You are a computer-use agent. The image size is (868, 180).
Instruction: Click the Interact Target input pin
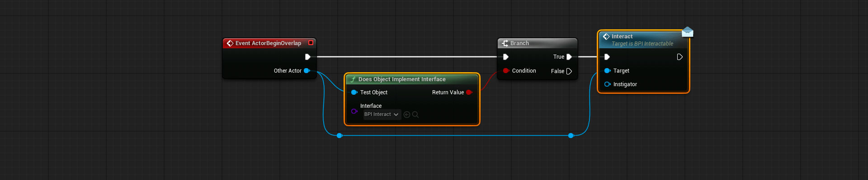(607, 71)
